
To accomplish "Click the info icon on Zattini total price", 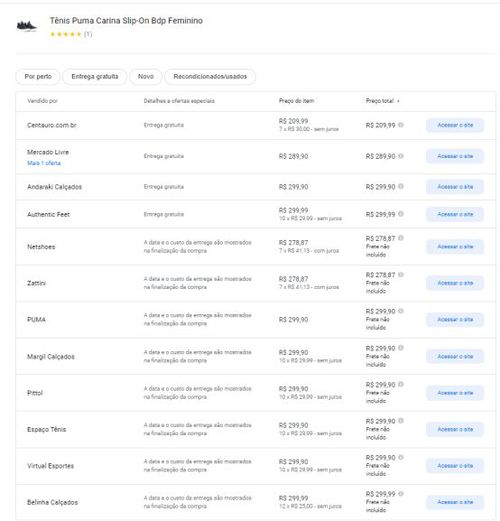I will 401,275.
